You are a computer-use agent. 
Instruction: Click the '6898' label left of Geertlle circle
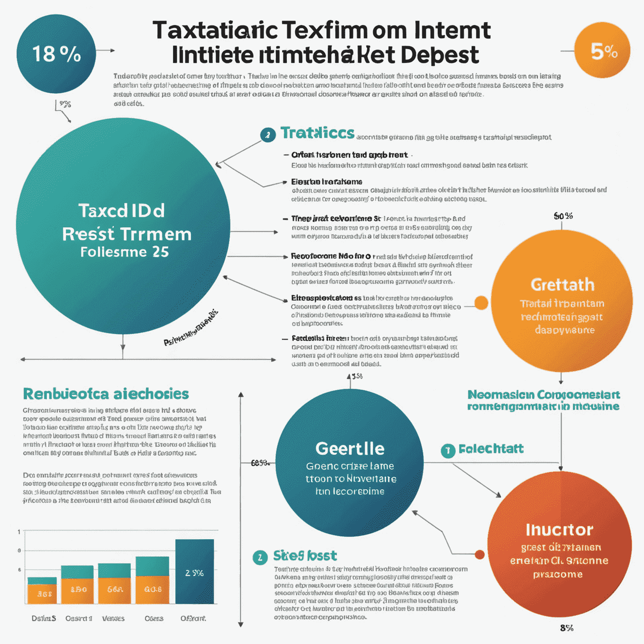(260, 463)
